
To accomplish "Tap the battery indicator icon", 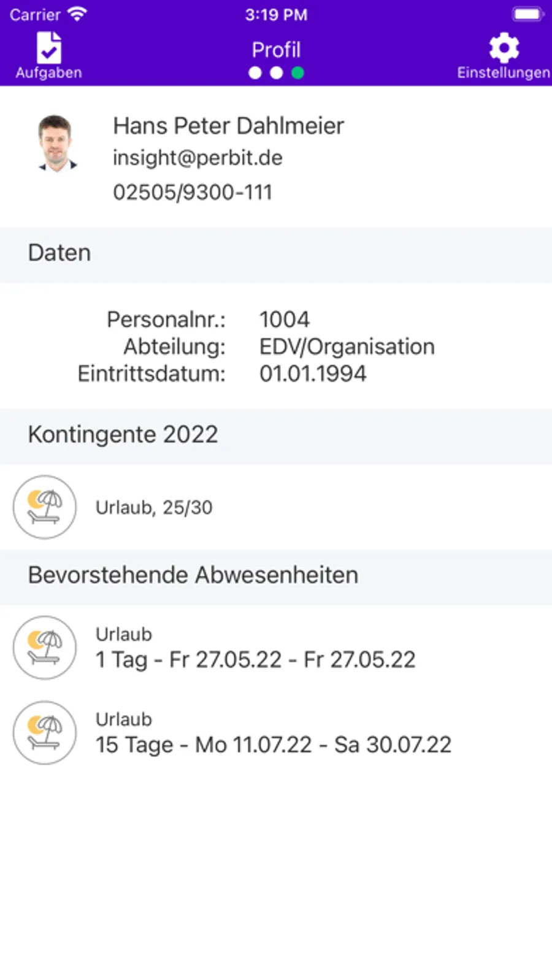I will click(528, 14).
